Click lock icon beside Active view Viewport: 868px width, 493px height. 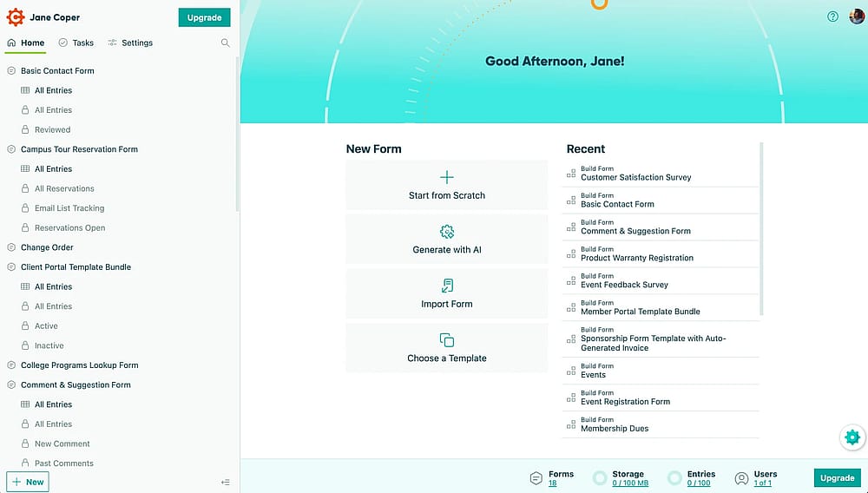(25, 325)
